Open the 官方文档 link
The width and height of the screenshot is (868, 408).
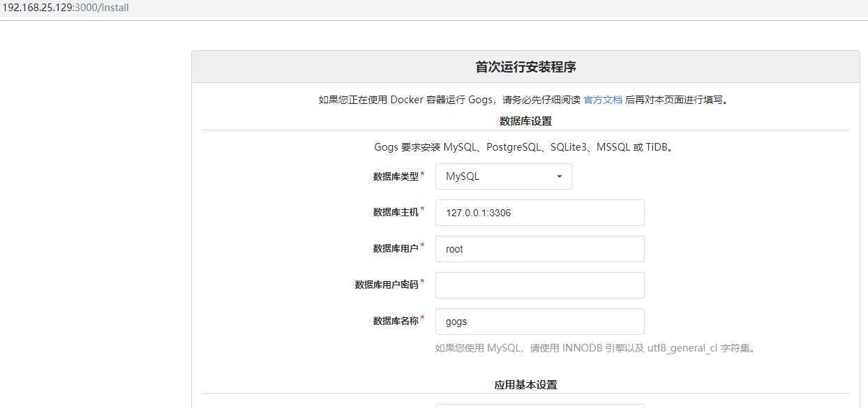pos(603,100)
